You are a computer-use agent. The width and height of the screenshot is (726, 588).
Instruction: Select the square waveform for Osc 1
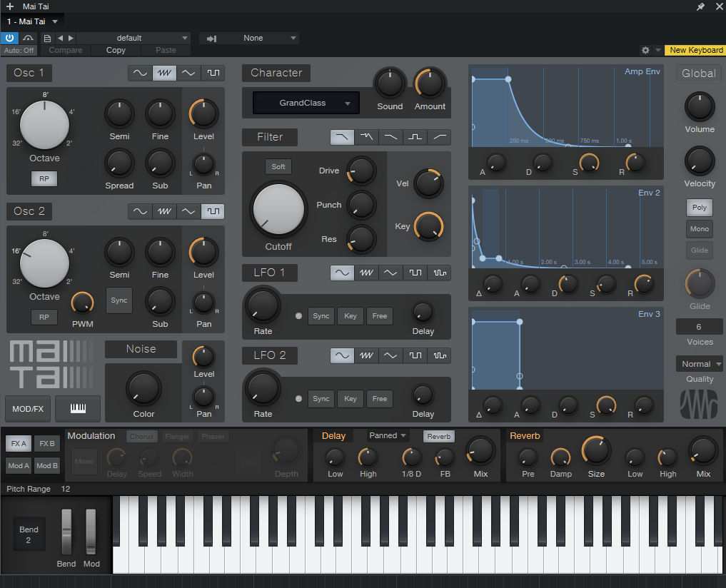[213, 73]
